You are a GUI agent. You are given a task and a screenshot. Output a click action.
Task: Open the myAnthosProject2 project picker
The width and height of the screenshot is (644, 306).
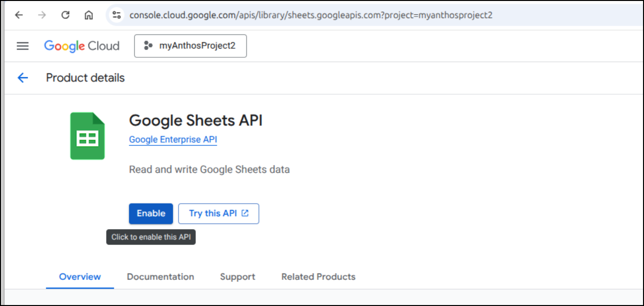pyautogui.click(x=191, y=46)
